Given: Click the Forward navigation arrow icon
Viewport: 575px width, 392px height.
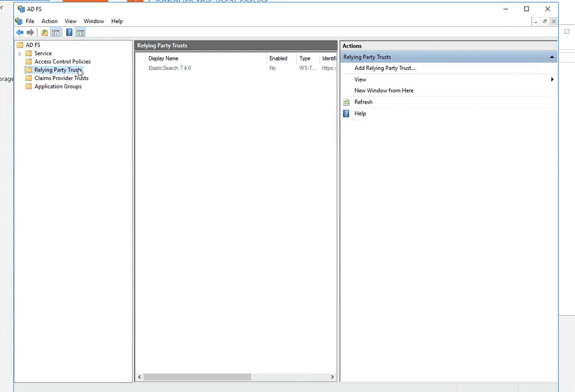Looking at the screenshot, I should pos(31,32).
